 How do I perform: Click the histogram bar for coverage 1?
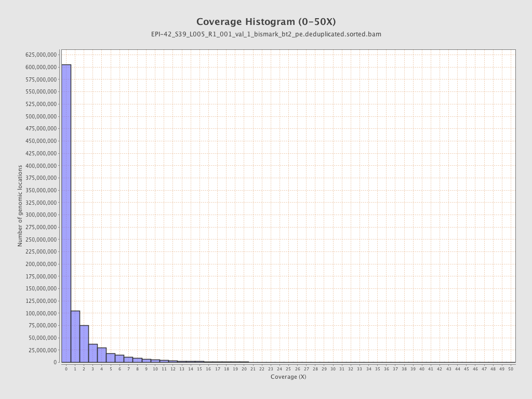[75, 337]
